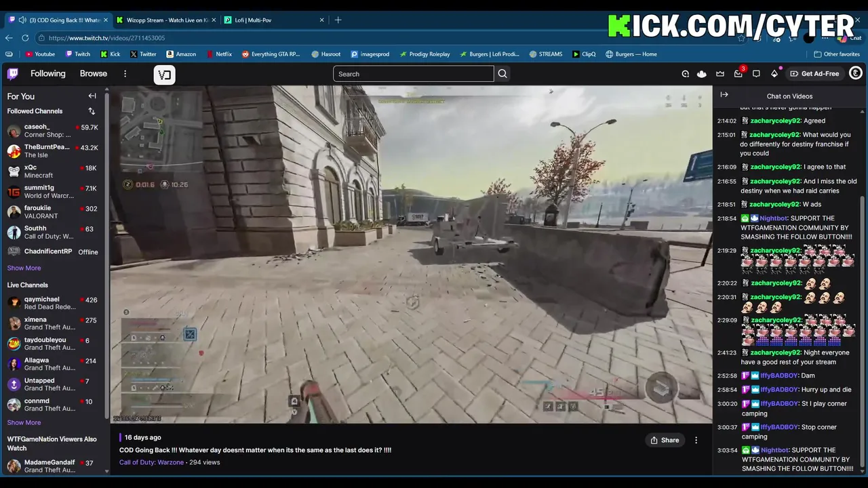Collapse the For You sidebar arrow

point(92,96)
